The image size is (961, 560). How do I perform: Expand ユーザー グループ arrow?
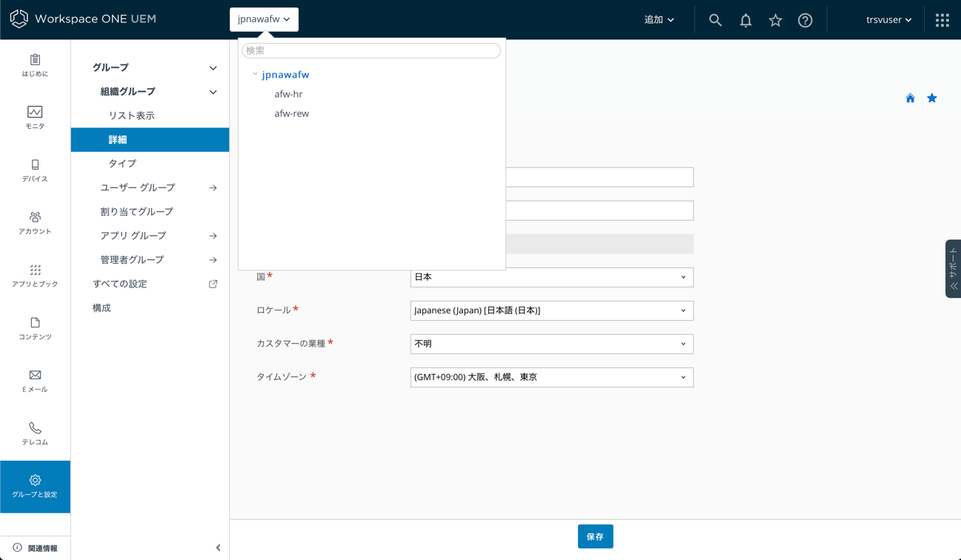[213, 188]
